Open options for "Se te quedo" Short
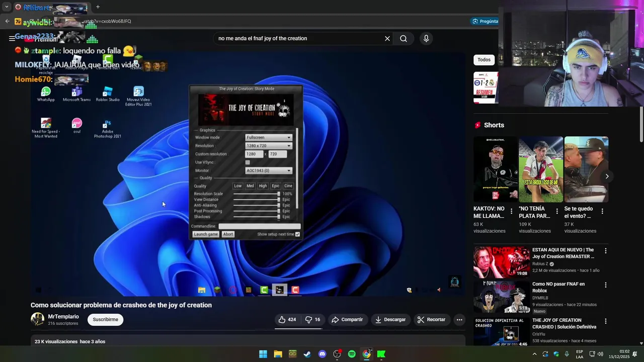Screen dimensions: 644x362 pyautogui.click(x=602, y=211)
